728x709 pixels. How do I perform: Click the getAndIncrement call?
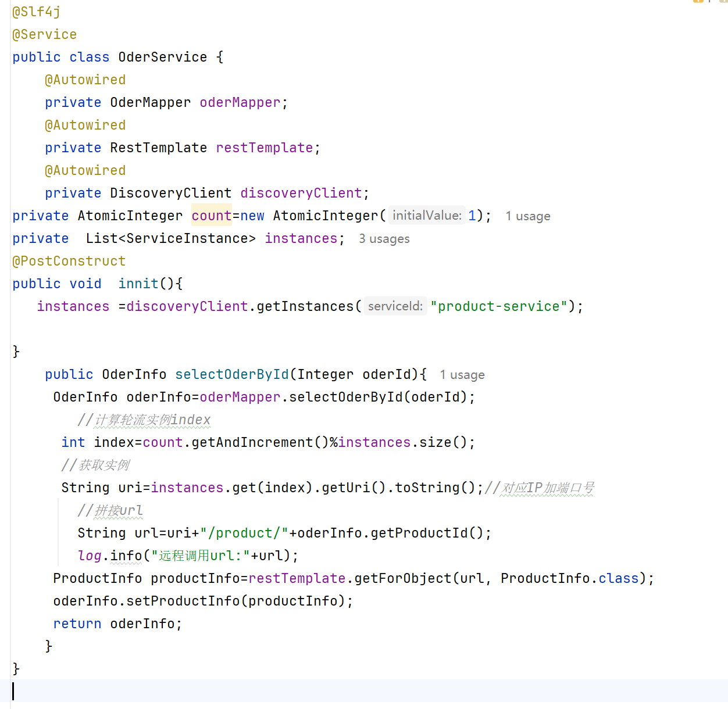[x=252, y=442]
